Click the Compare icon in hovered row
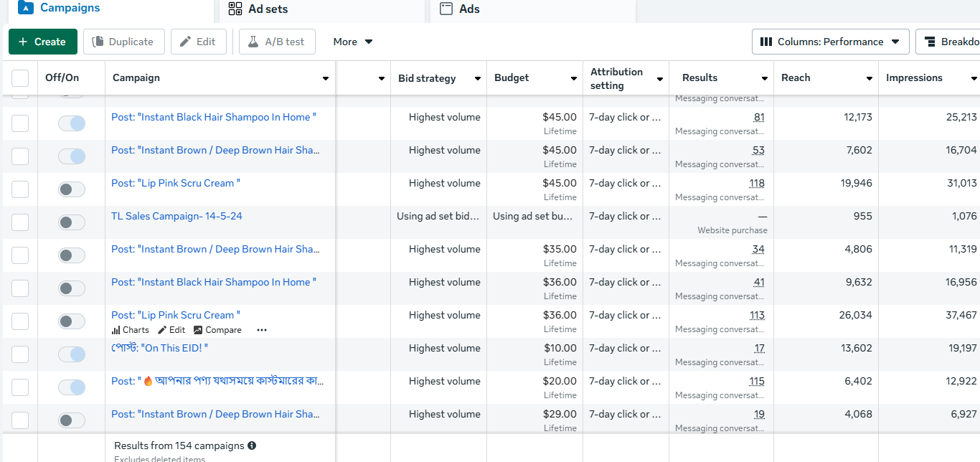 [x=198, y=330]
